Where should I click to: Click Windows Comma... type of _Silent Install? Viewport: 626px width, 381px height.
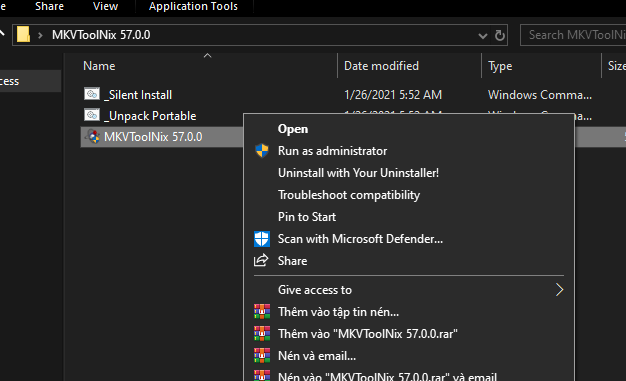540,95
